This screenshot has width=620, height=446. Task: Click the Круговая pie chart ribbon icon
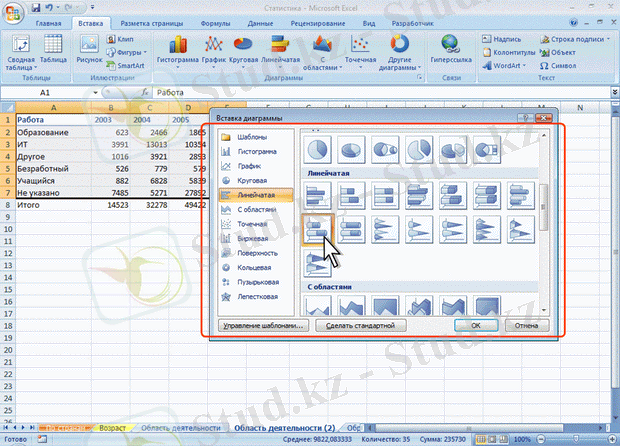point(244,52)
